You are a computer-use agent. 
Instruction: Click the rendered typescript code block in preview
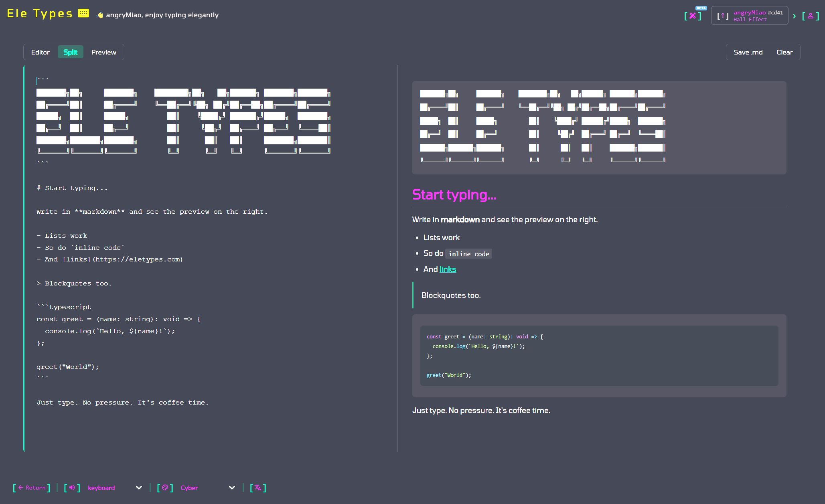coord(599,356)
